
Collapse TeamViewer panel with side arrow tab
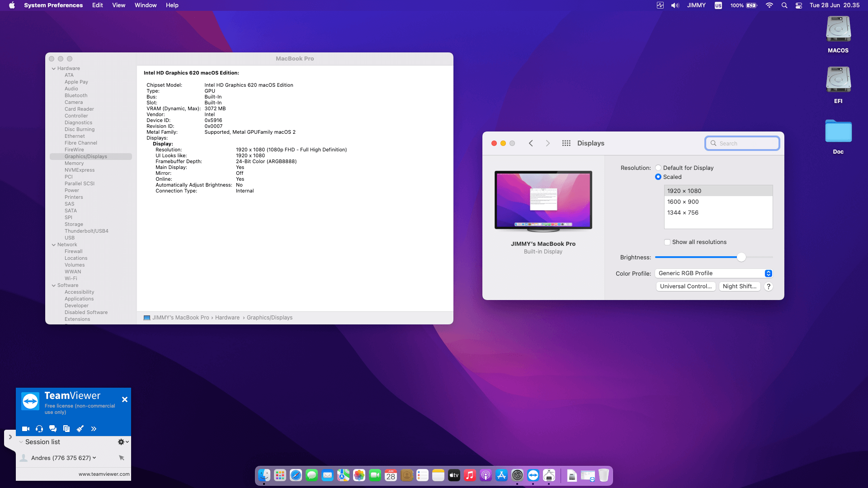click(10, 437)
